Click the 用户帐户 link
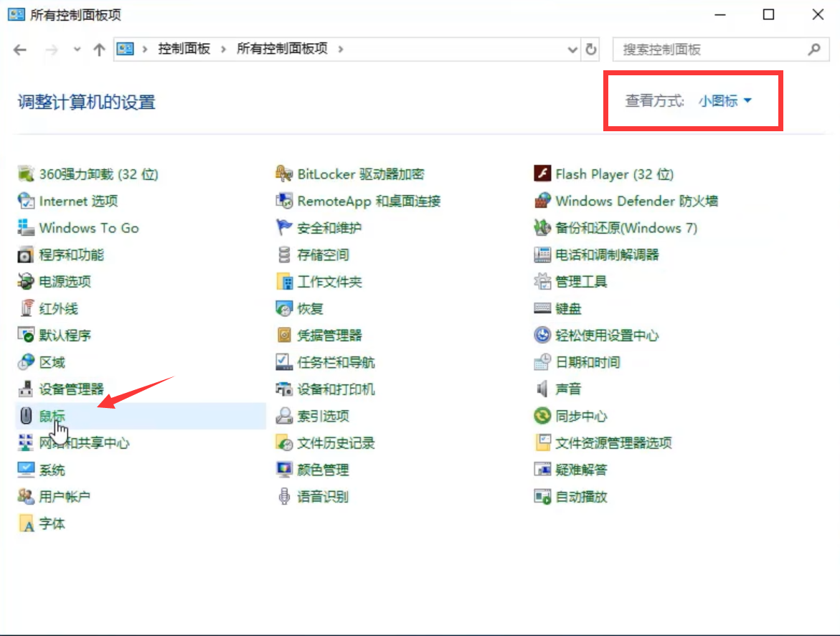The width and height of the screenshot is (840, 636). click(65, 497)
